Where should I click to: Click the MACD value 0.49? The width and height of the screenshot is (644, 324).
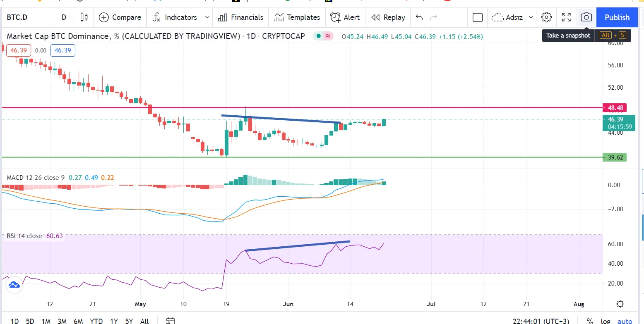coord(91,178)
